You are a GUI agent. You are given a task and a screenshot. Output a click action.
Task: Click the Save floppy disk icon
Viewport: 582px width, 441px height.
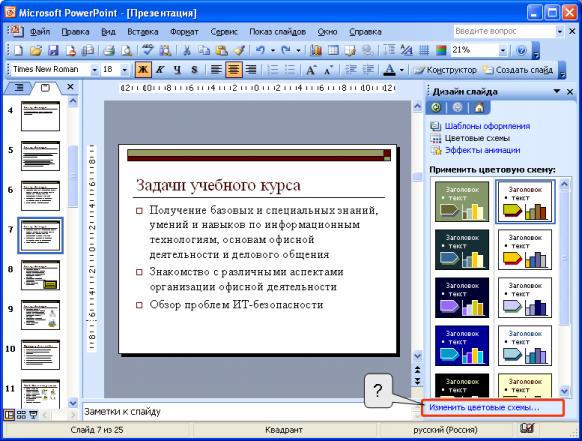(x=53, y=50)
